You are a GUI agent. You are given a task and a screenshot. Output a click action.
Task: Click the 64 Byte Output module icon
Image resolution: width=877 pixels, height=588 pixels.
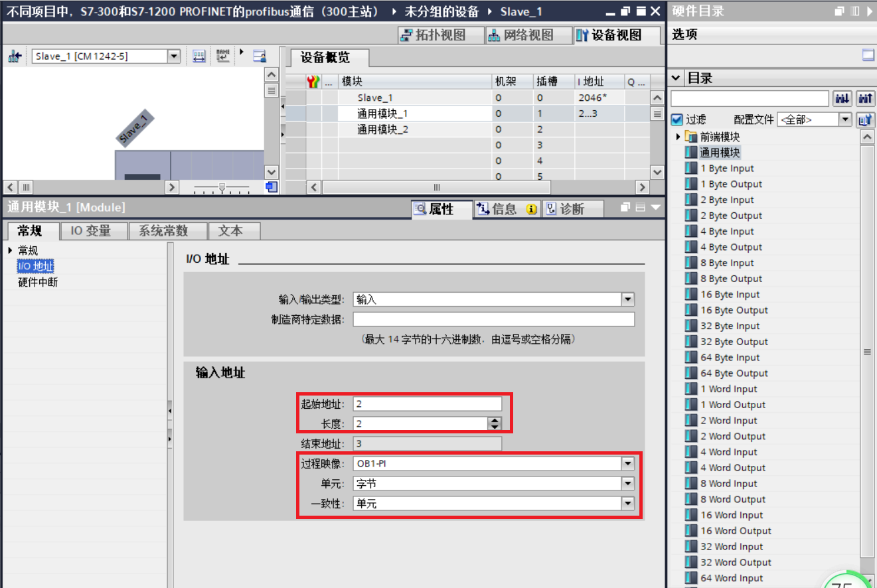[691, 374]
